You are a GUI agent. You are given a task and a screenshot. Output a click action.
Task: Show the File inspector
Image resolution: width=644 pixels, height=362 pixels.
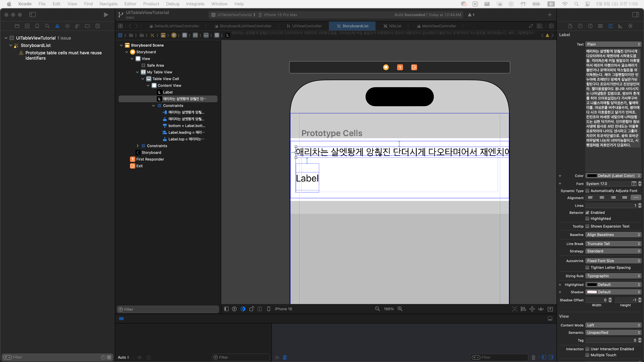pyautogui.click(x=570, y=26)
